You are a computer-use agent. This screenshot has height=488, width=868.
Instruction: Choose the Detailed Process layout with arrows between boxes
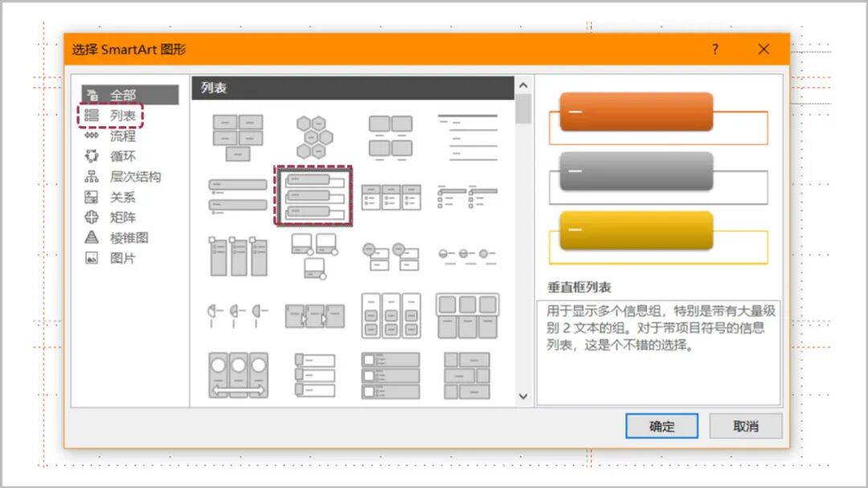click(314, 316)
